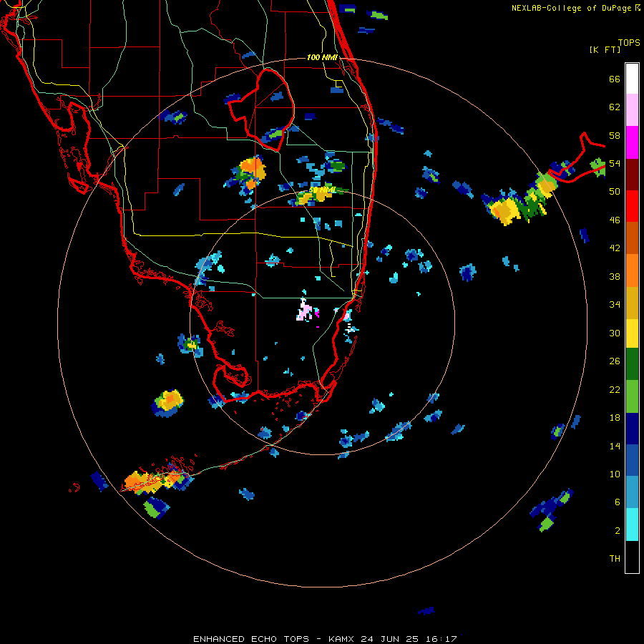Select the KAMX station identifier

pos(343,639)
